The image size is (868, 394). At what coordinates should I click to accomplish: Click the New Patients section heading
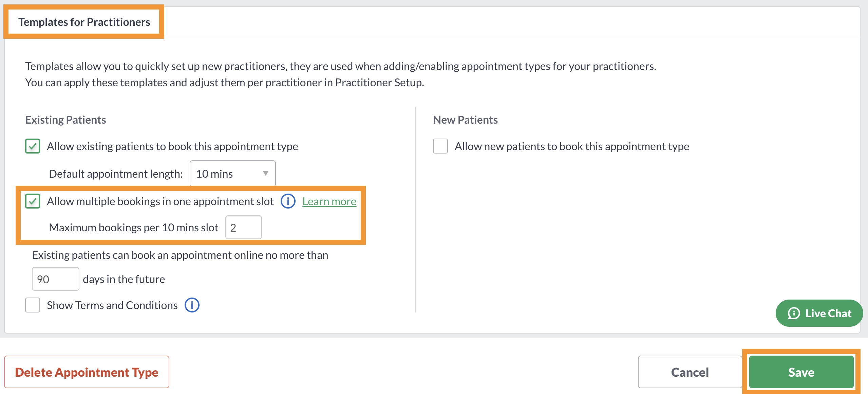465,120
